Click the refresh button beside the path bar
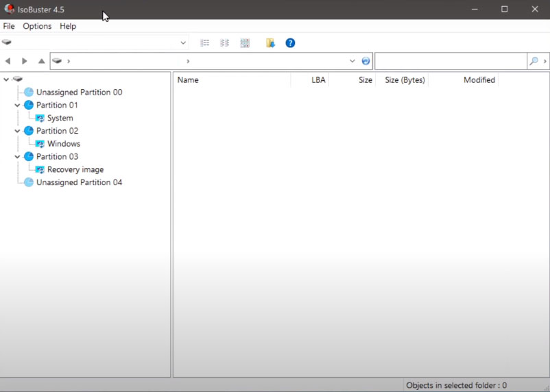The height and width of the screenshot is (392, 550). pyautogui.click(x=366, y=61)
